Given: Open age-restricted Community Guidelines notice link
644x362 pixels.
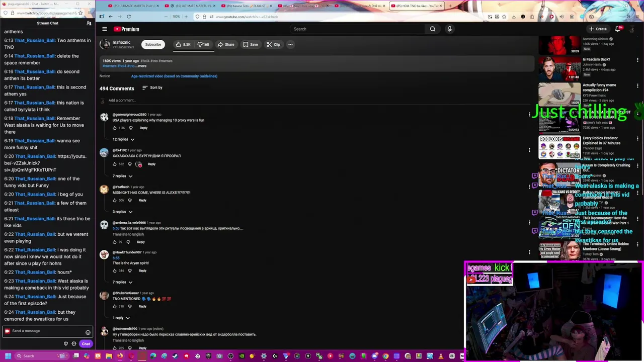Looking at the screenshot, I should pos(174,76).
